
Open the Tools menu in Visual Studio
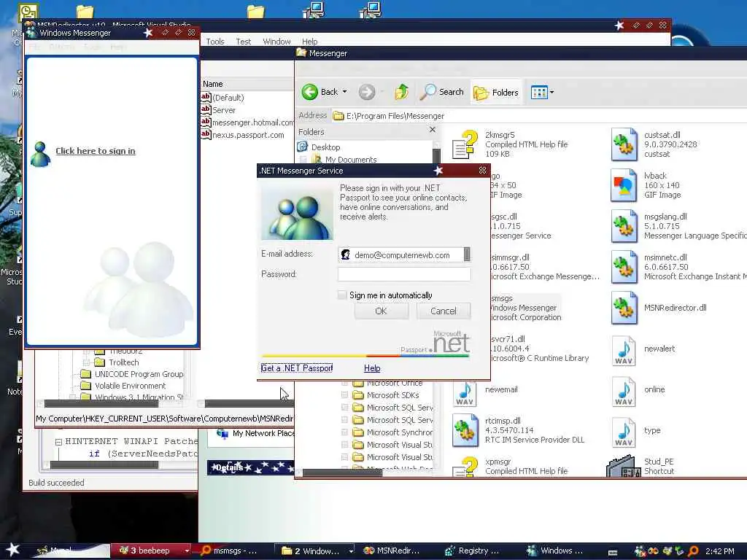point(215,42)
